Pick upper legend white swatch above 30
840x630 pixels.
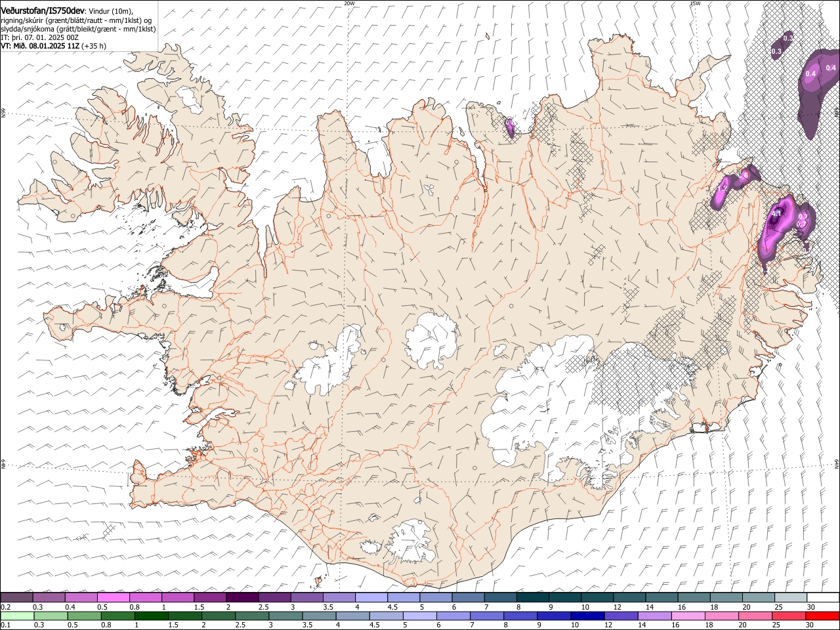pyautogui.click(x=822, y=598)
